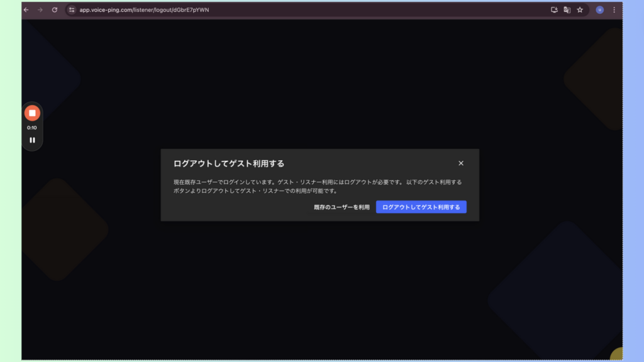Click the forward navigation arrow
This screenshot has width=644, height=362.
pyautogui.click(x=40, y=10)
